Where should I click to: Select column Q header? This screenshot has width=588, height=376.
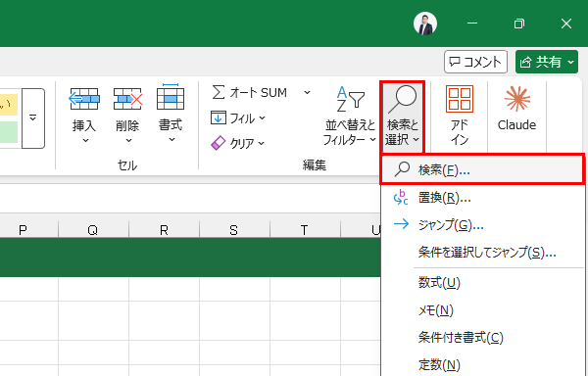click(93, 229)
